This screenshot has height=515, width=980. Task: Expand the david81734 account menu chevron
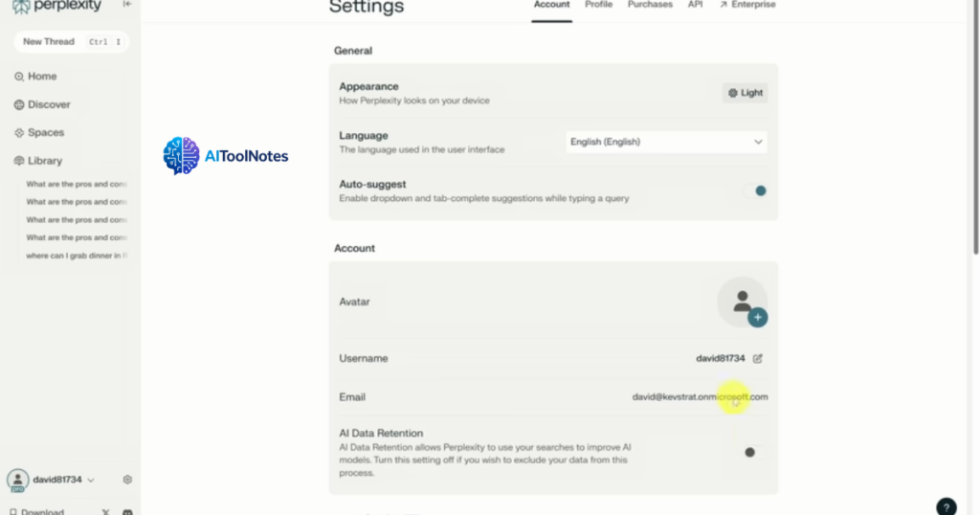tap(92, 480)
